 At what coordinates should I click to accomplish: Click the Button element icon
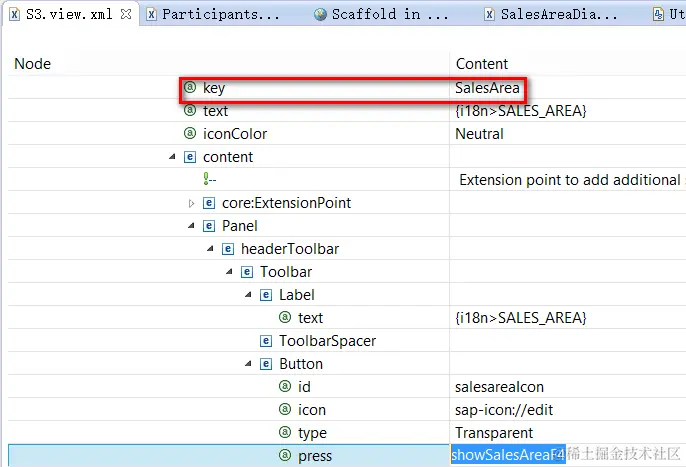pos(266,364)
